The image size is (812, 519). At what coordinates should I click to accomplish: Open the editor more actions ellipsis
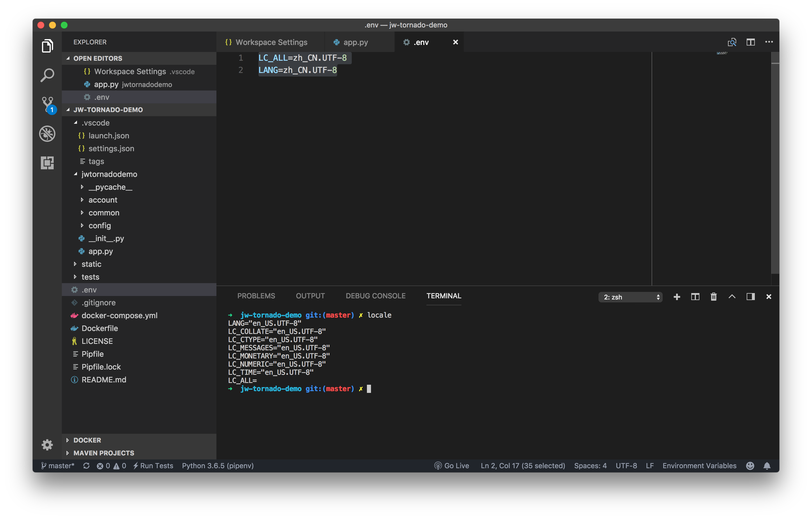click(769, 42)
